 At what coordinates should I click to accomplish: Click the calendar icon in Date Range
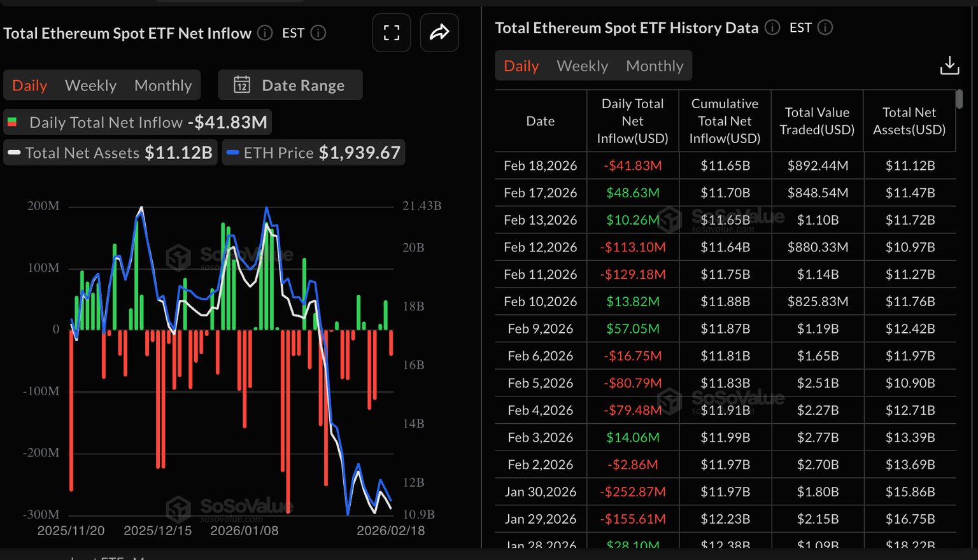[x=242, y=85]
